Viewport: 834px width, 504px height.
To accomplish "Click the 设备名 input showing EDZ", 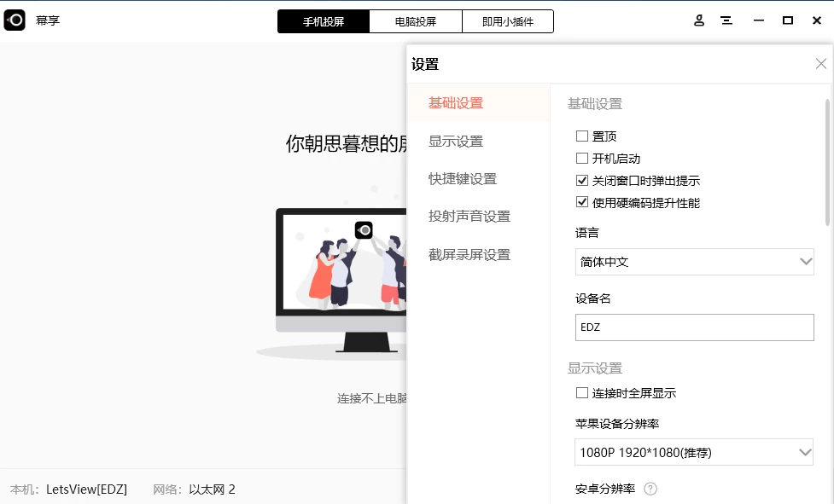I will [x=694, y=327].
